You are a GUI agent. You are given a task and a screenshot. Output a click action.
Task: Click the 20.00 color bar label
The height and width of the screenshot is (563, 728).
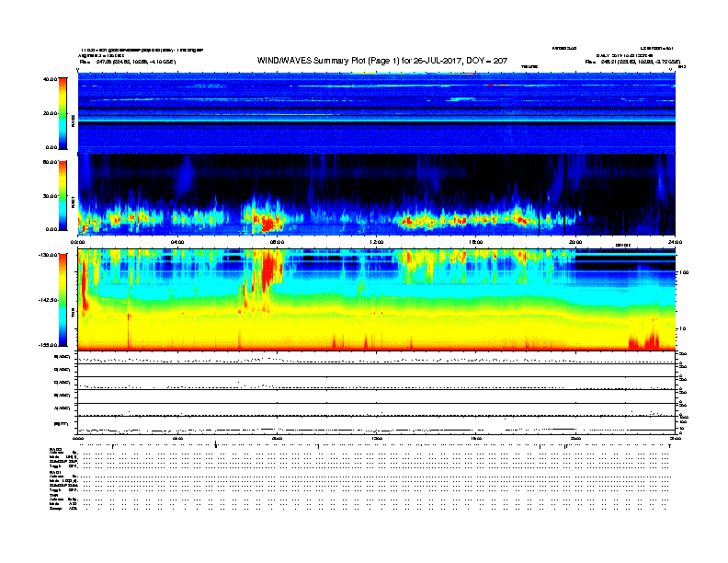tap(50, 113)
